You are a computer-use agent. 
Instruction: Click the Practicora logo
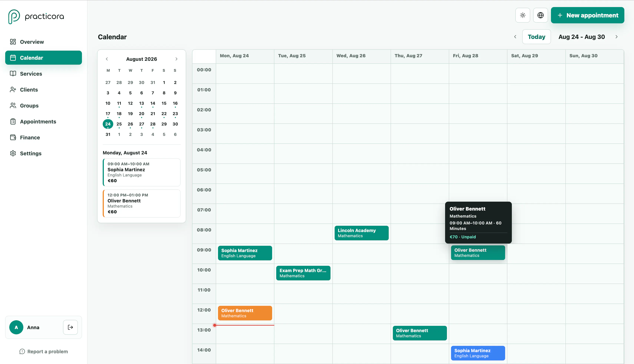tap(36, 16)
